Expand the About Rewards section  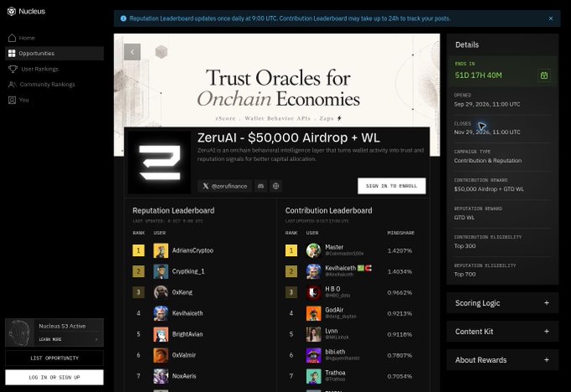(502, 359)
